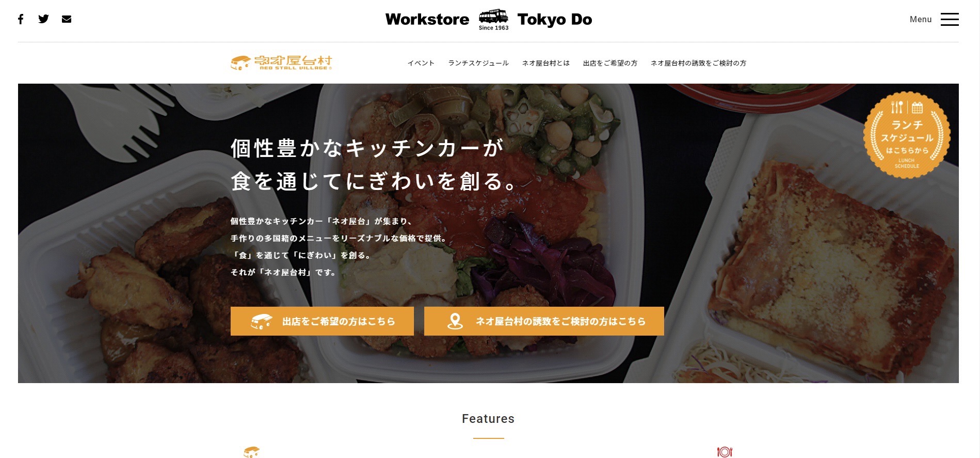Click the hero food photo banner
This screenshot has height=458, width=980.
488,233
